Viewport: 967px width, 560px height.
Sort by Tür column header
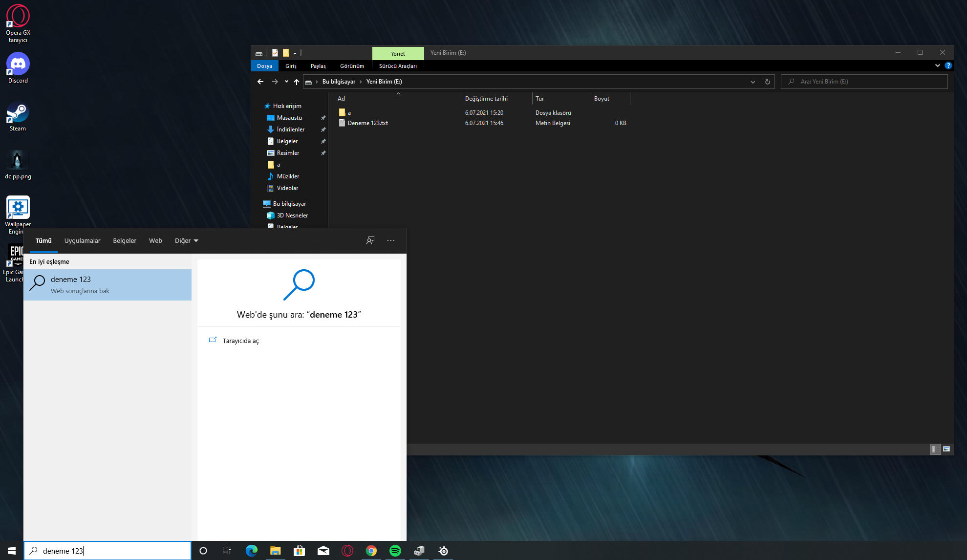[561, 99]
